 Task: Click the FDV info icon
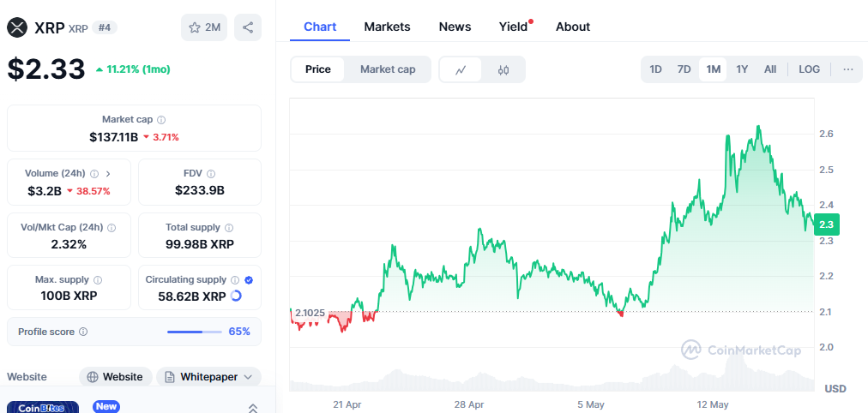tap(211, 174)
